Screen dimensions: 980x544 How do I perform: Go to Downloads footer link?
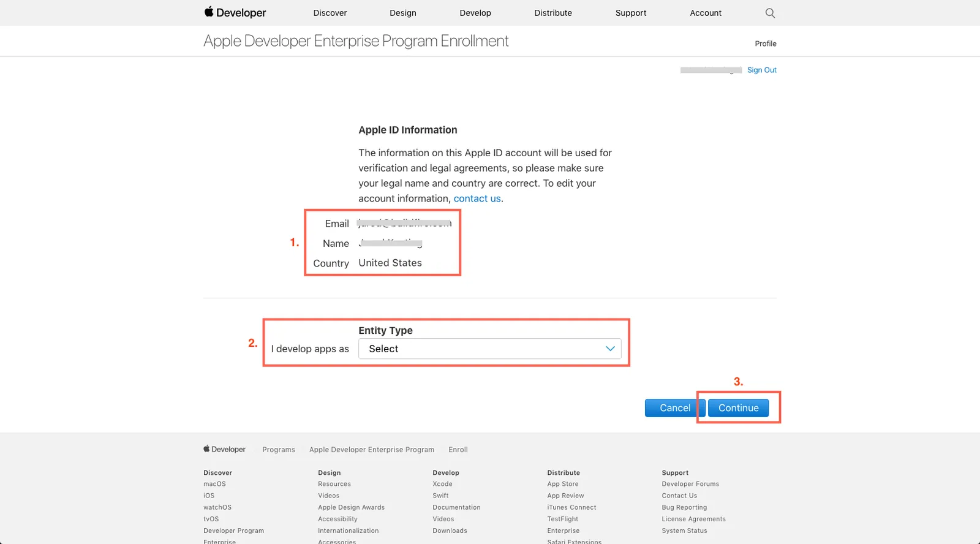click(x=450, y=531)
